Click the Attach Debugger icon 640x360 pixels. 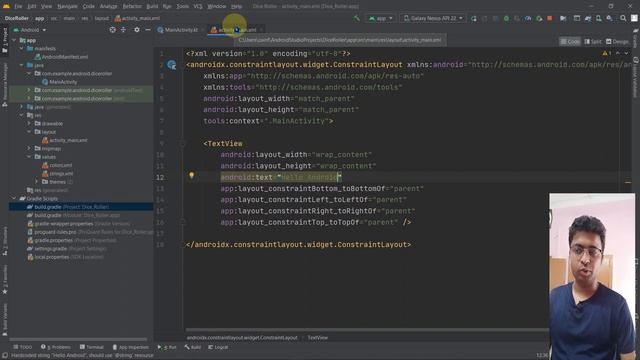539,18
